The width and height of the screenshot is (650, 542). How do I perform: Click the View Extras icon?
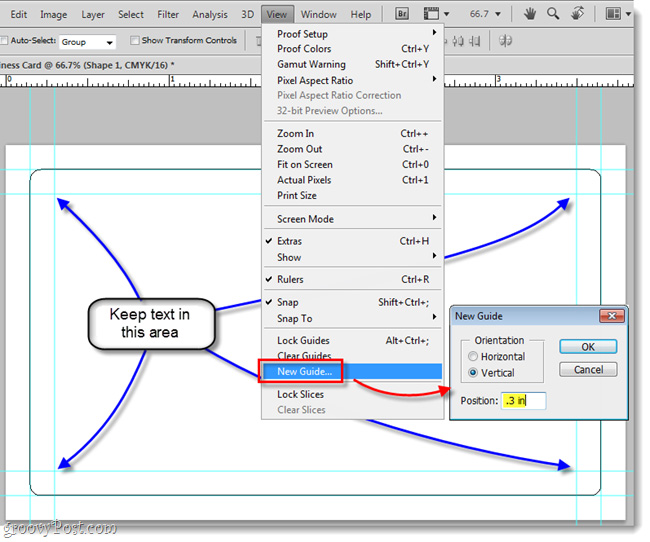point(431,14)
